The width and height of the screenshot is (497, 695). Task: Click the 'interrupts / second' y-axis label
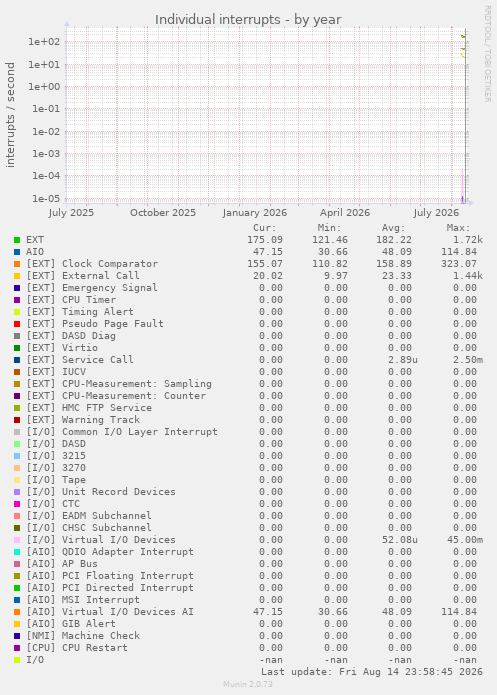(x=10, y=115)
